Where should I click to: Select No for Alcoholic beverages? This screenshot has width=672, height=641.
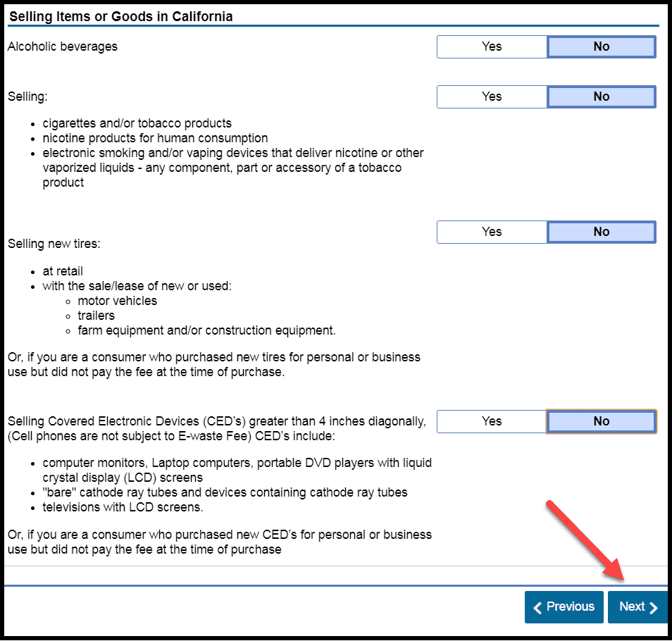pos(601,47)
